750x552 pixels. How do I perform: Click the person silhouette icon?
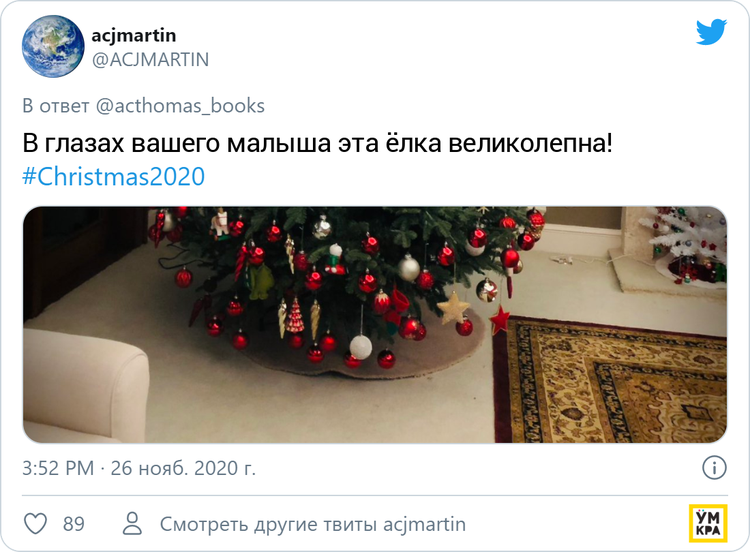click(132, 523)
